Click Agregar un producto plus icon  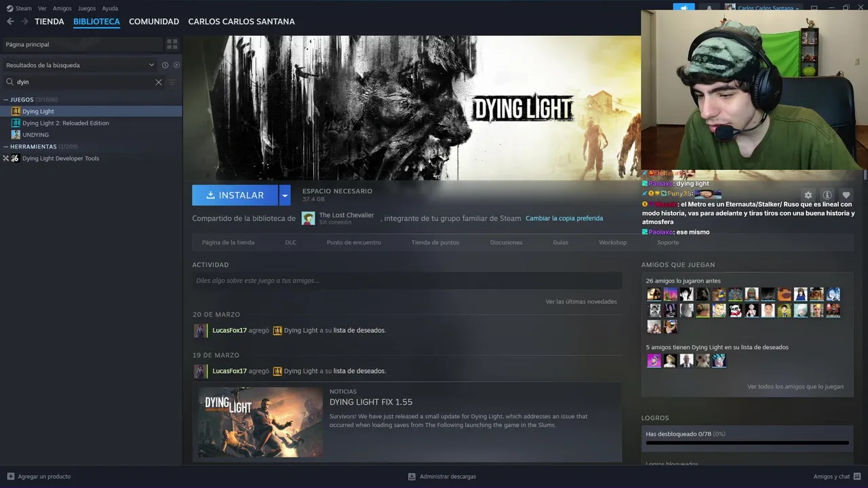point(10,476)
